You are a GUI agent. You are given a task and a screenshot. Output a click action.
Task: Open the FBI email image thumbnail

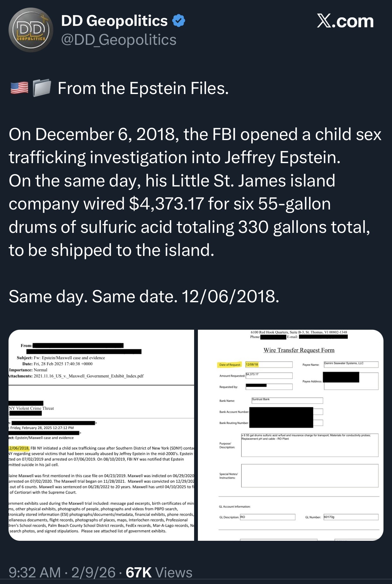coord(101,435)
